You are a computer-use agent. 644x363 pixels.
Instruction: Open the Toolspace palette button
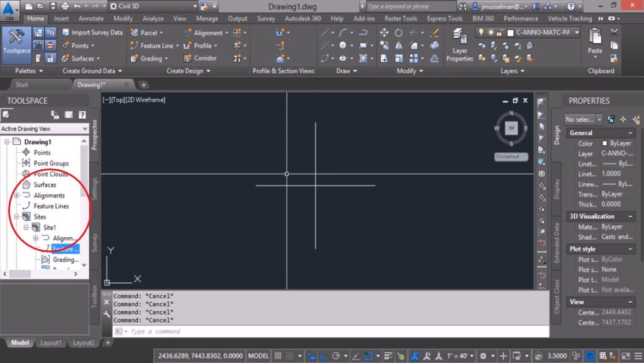pos(16,45)
